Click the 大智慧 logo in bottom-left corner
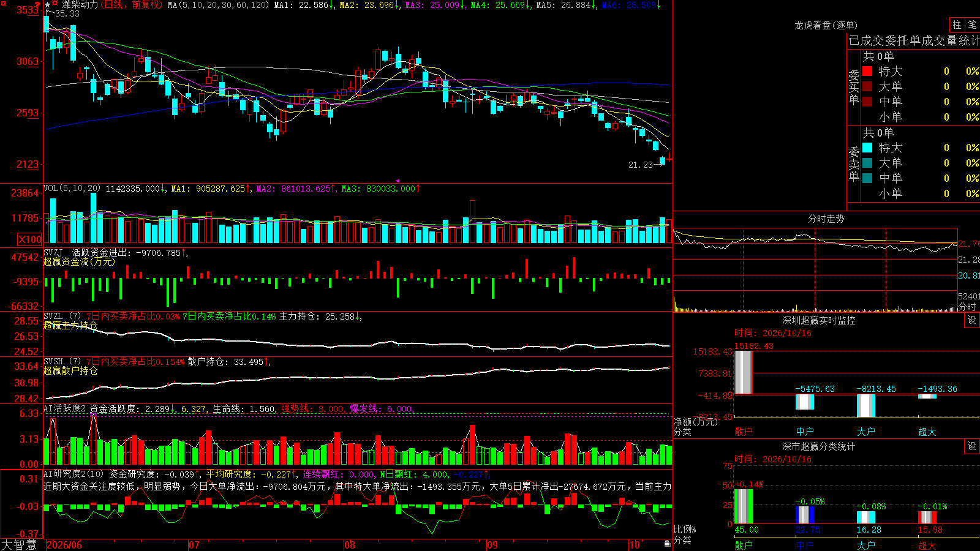The width and height of the screenshot is (980, 551). (19, 544)
